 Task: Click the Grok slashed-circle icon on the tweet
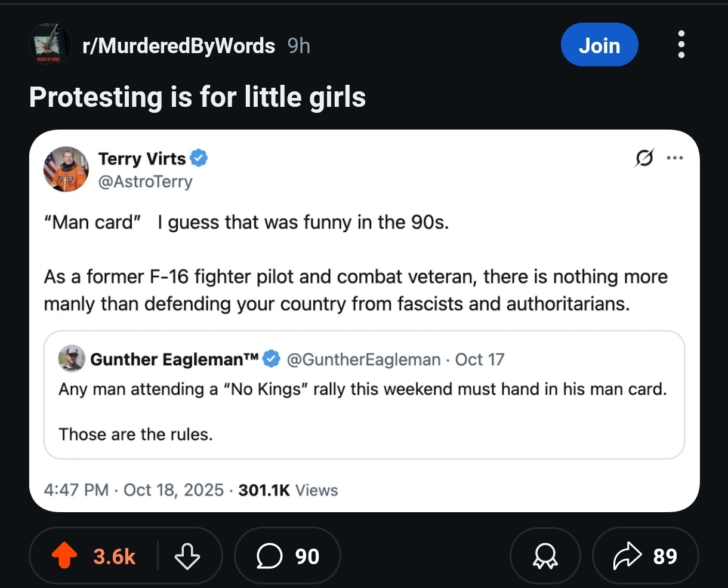[644, 158]
